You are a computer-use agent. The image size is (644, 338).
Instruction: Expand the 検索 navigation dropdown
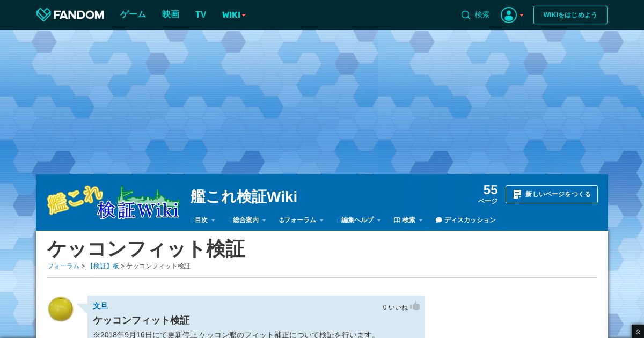point(408,220)
